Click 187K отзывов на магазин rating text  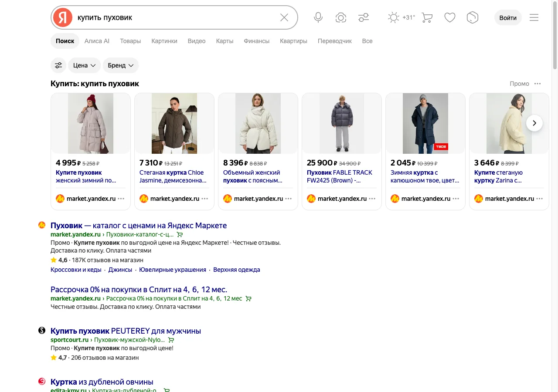pyautogui.click(x=108, y=260)
